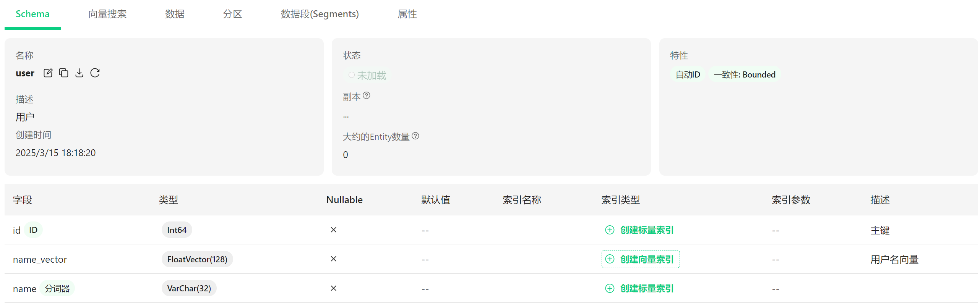The width and height of the screenshot is (980, 307).
Task: Click the help icon beside 大约的Entity数量
Action: point(415,136)
